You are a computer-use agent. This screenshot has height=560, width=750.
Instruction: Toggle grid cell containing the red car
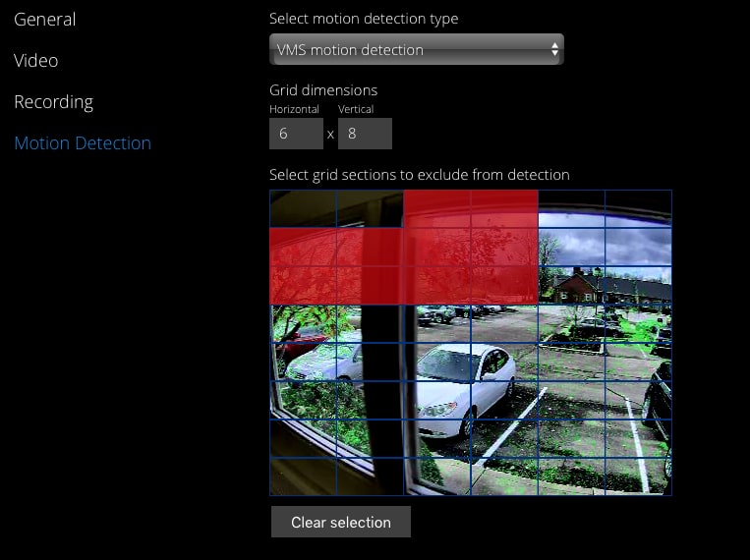tap(304, 324)
